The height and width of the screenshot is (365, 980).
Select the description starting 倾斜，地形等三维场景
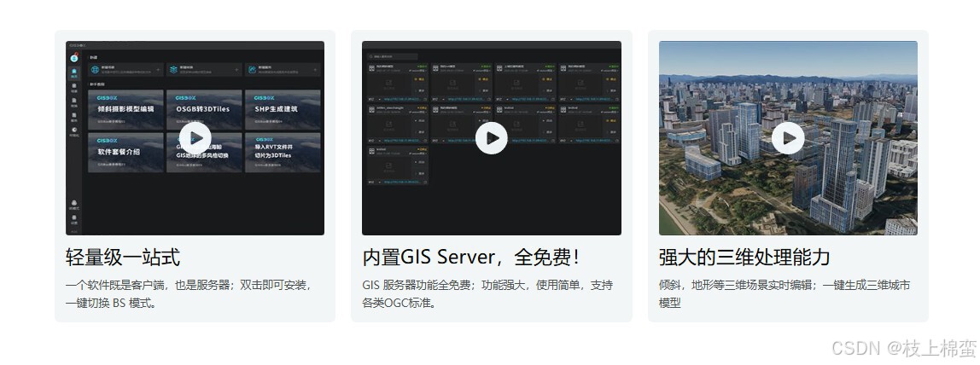click(x=785, y=294)
